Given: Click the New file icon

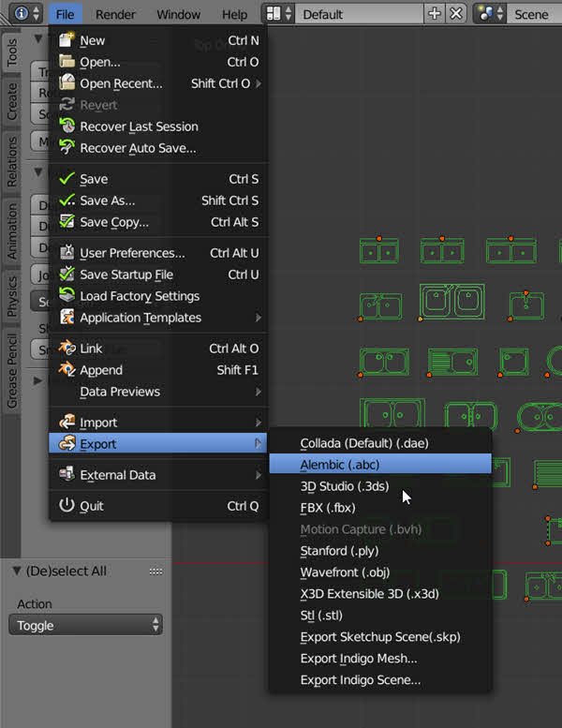Looking at the screenshot, I should pyautogui.click(x=67, y=40).
